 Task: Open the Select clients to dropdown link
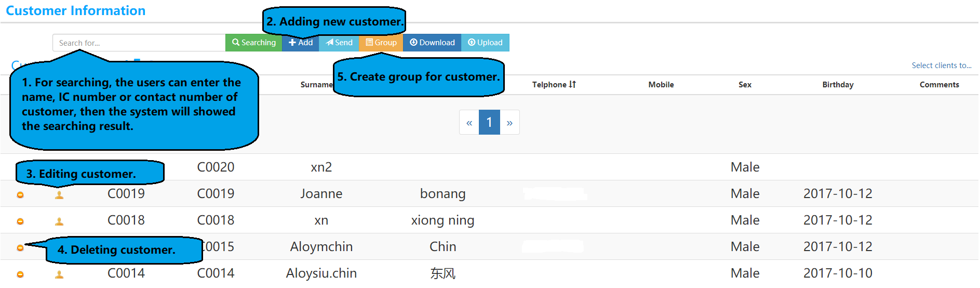coord(942,66)
